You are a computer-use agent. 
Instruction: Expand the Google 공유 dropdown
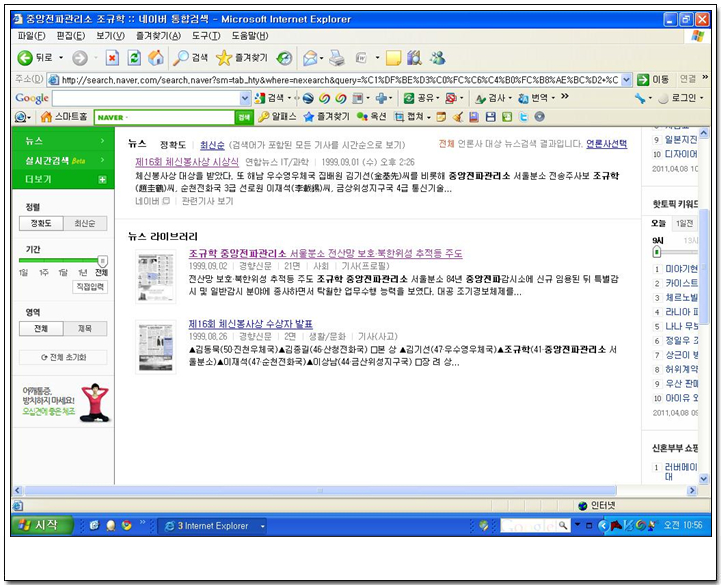tap(437, 98)
